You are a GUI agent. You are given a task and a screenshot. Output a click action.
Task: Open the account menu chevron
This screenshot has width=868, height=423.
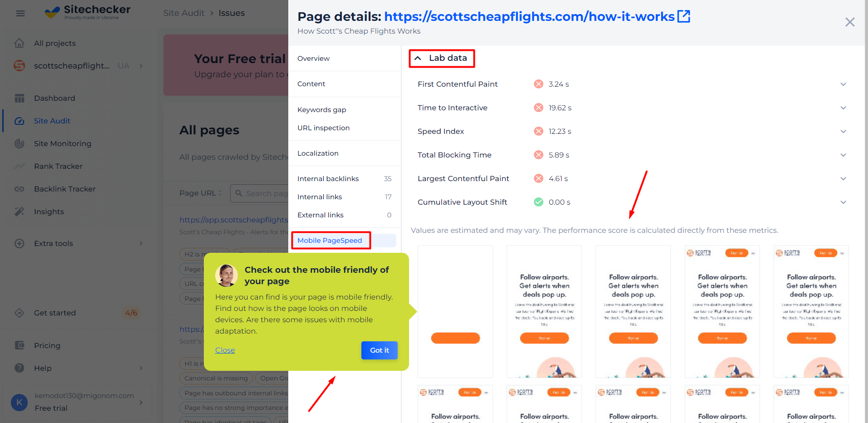[141, 402]
